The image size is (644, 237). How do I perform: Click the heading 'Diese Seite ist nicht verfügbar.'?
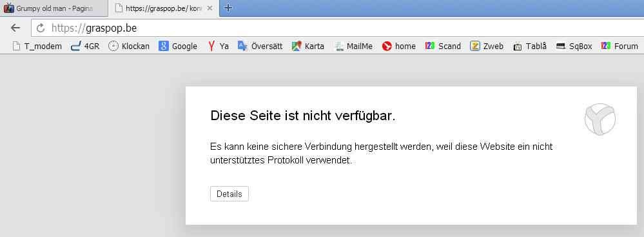click(303, 116)
